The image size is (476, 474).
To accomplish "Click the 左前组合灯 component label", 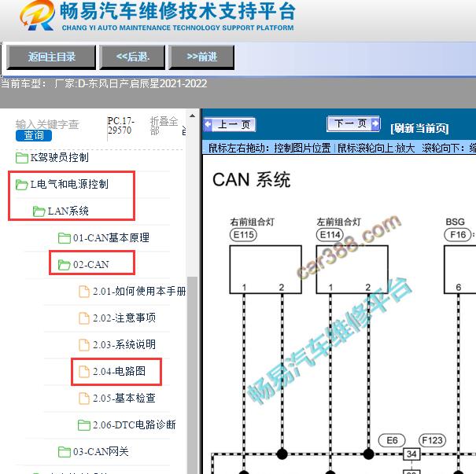I will point(339,222).
